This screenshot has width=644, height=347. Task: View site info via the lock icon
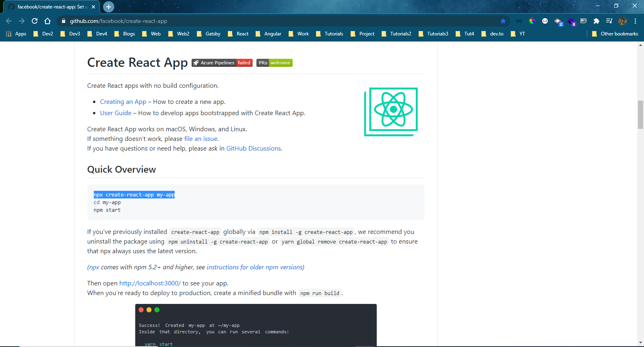pos(63,21)
